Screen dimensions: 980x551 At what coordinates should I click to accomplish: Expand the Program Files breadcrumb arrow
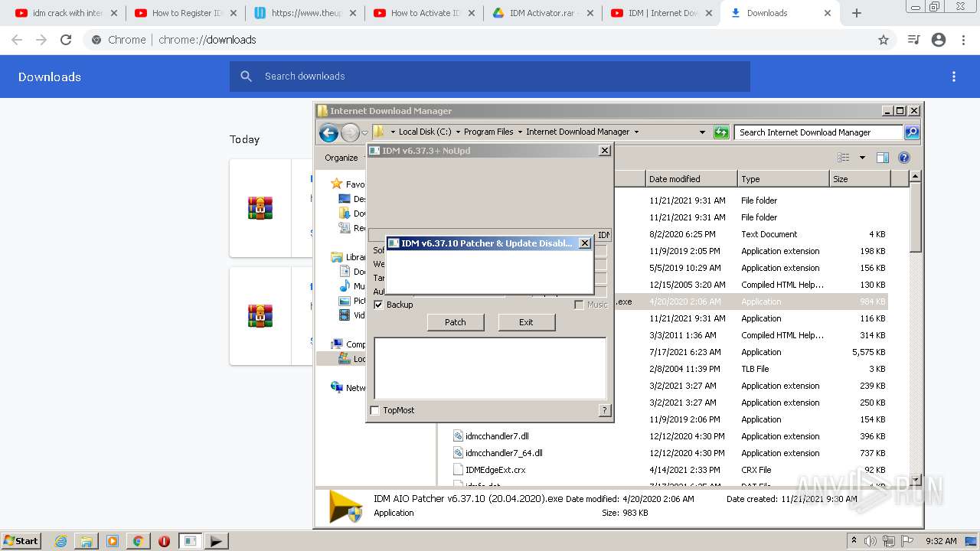(x=520, y=132)
